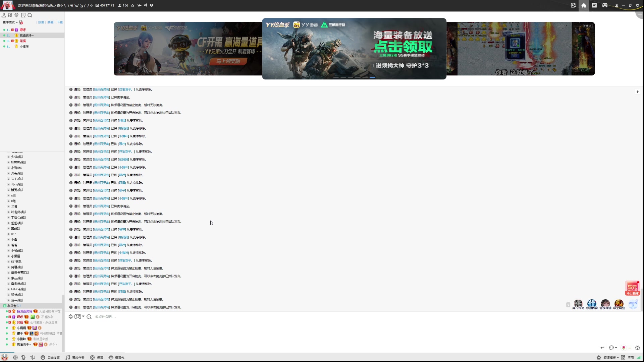Open the 帝王霸业 game shortcut
This screenshot has width=644, height=362.
(x=619, y=305)
